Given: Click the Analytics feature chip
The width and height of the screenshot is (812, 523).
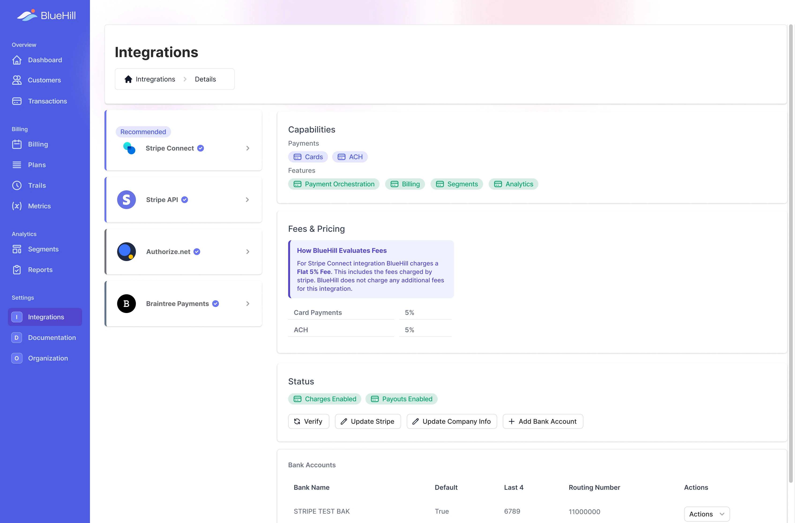Looking at the screenshot, I should [513, 184].
